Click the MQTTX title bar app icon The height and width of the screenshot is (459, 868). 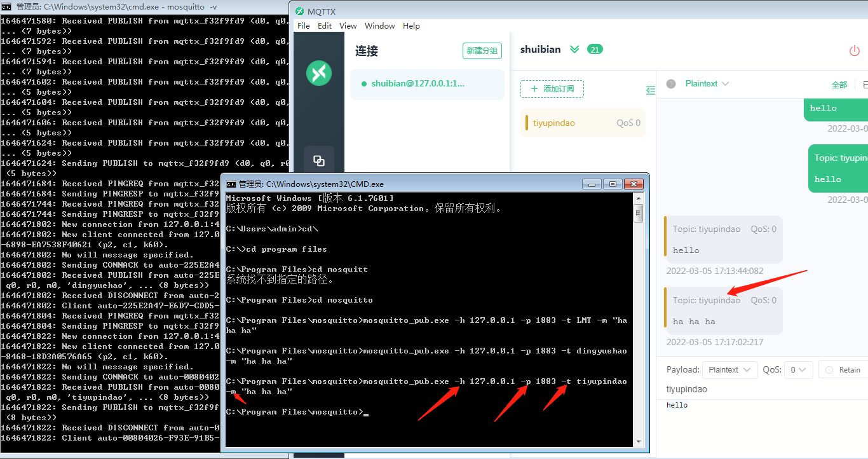pos(301,10)
